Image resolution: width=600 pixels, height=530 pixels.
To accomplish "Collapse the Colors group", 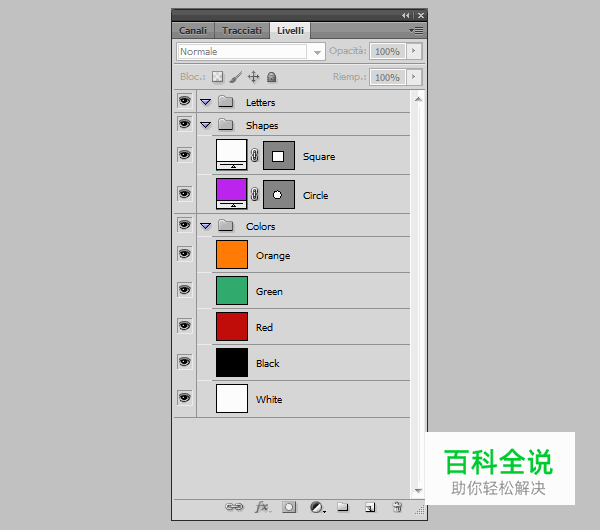I will 205,226.
